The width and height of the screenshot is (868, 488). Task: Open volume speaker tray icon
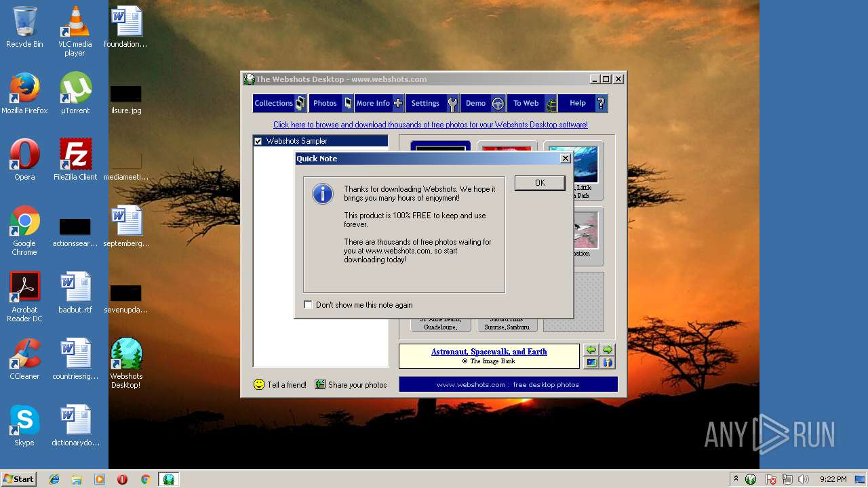click(x=804, y=479)
